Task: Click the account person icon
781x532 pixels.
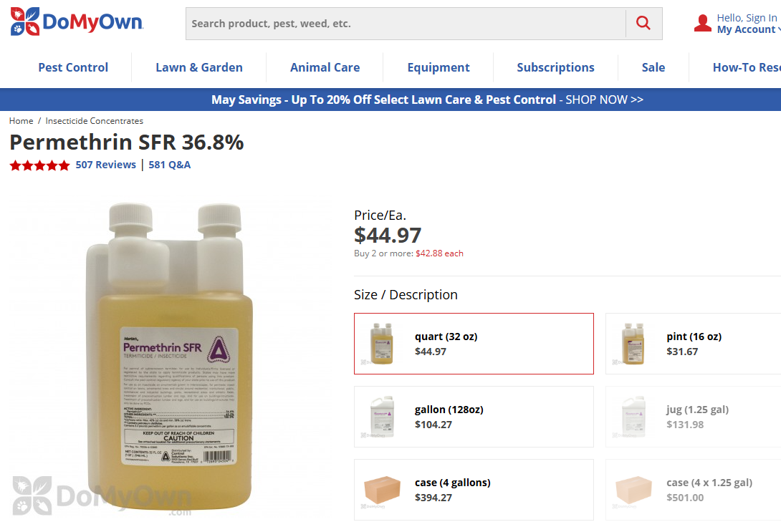Action: 703,24
